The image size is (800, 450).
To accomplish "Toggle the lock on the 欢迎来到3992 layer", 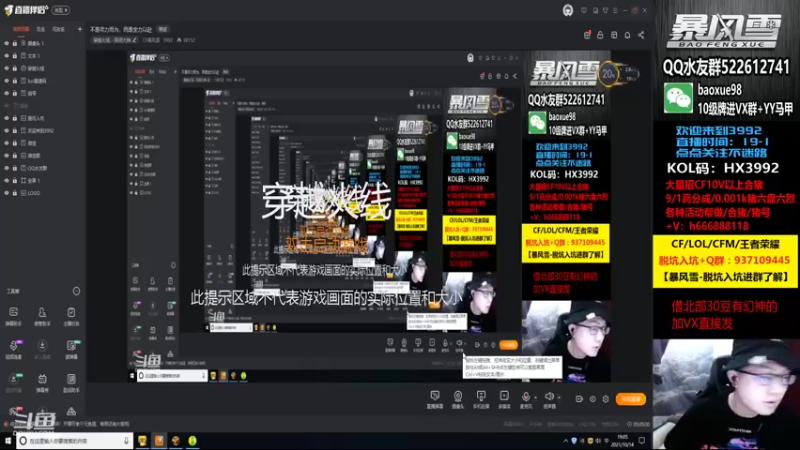I will [15, 131].
